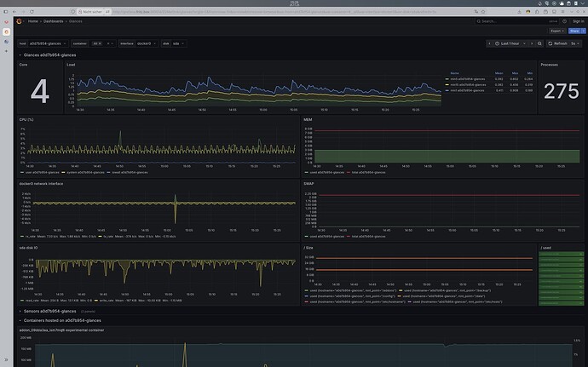
Task: Toggle min1 series in Load legend
Action: point(465,90)
